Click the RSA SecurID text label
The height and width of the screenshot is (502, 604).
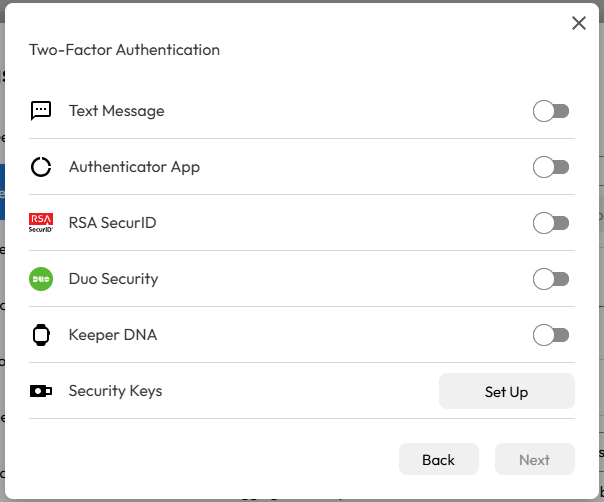coord(112,223)
